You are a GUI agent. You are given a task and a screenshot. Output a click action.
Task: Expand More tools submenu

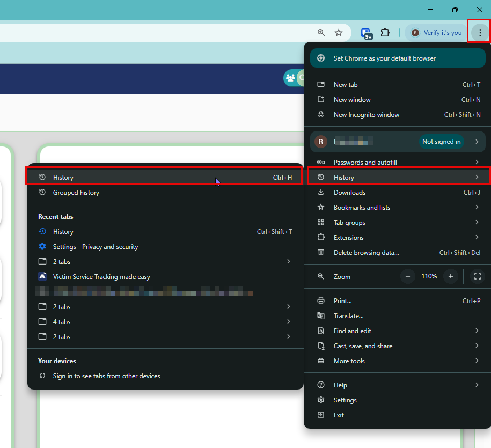[x=398, y=361]
